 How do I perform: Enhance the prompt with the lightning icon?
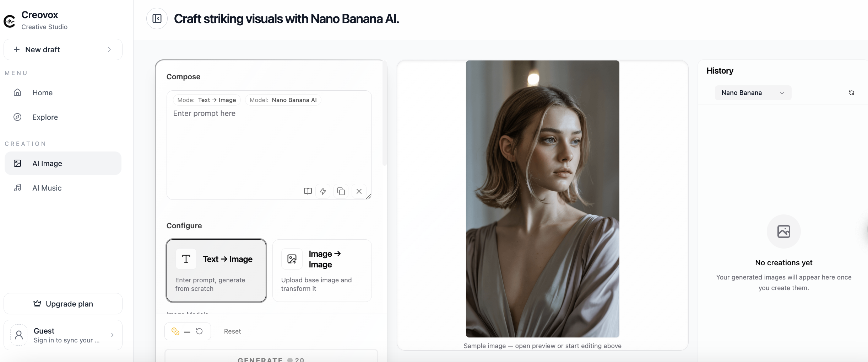tap(322, 191)
